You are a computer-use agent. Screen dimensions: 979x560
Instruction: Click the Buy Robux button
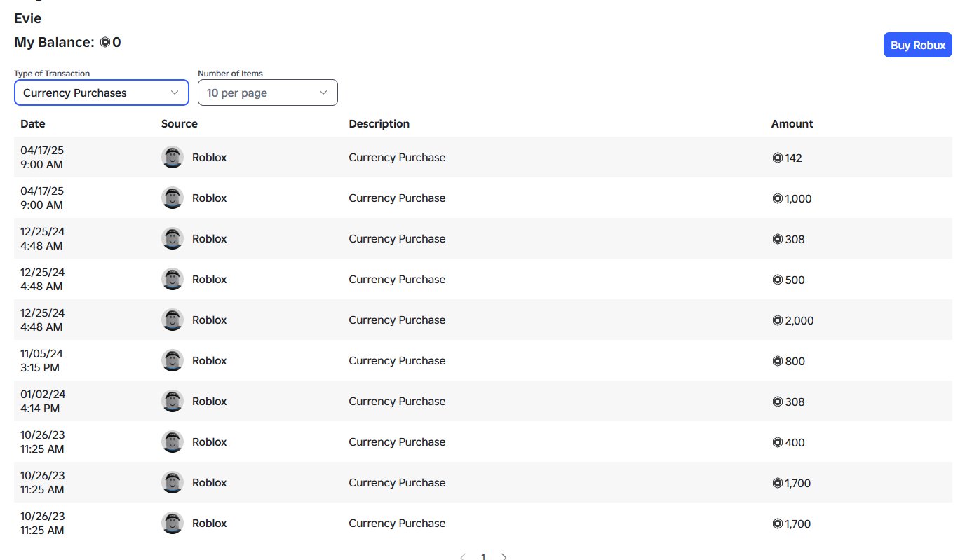(x=917, y=45)
